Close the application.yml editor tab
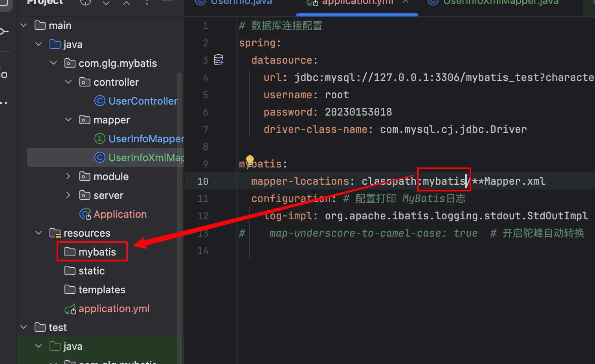 [406, 2]
